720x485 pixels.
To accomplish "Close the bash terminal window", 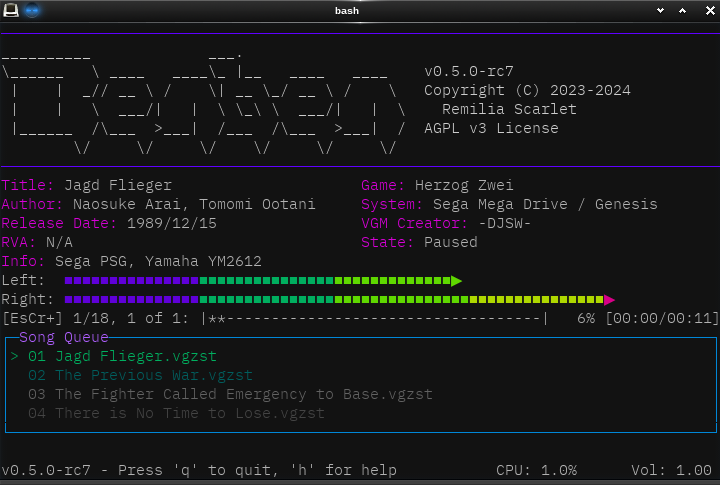I will pyautogui.click(x=710, y=11).
